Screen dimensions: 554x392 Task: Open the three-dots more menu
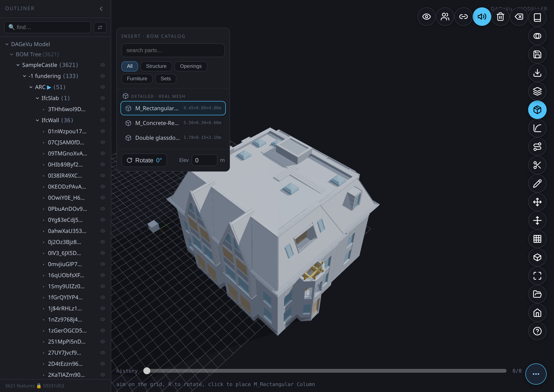point(536,374)
